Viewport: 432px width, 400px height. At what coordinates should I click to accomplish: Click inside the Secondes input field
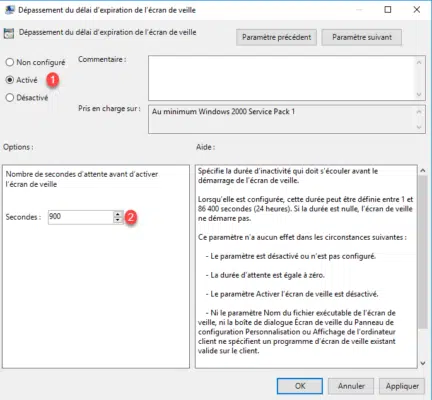pos(81,217)
